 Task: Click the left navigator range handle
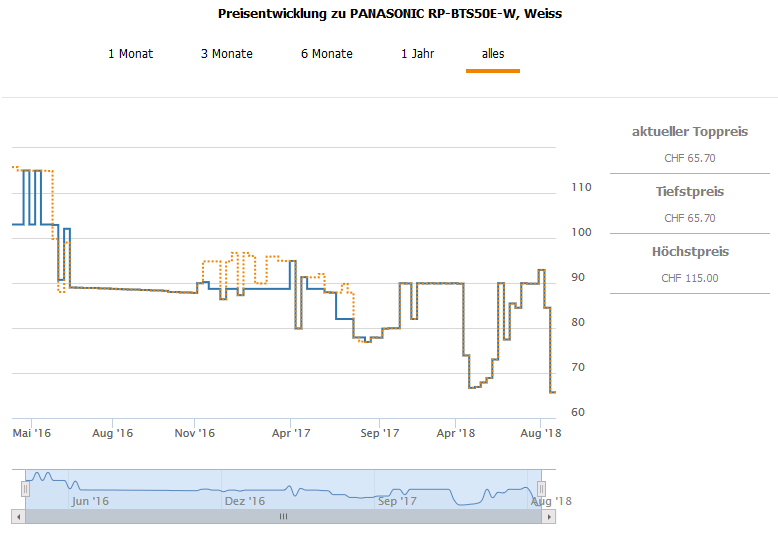(25, 488)
